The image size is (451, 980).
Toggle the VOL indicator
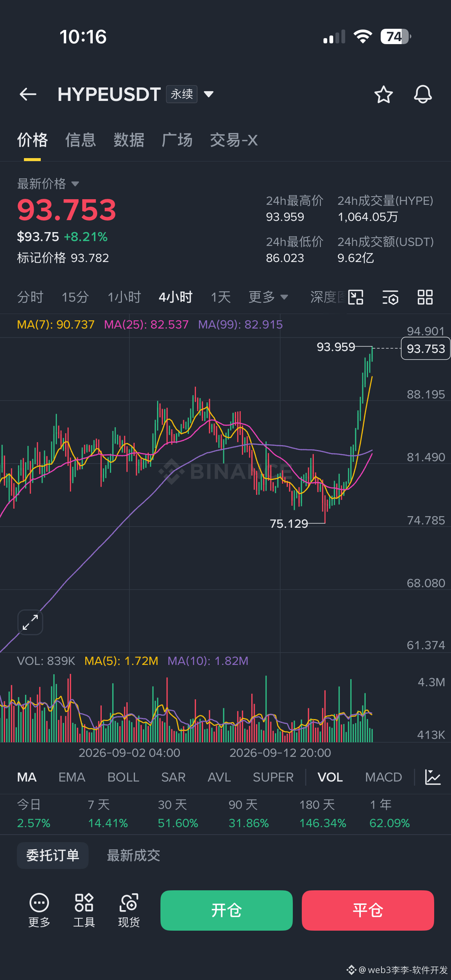(x=330, y=777)
